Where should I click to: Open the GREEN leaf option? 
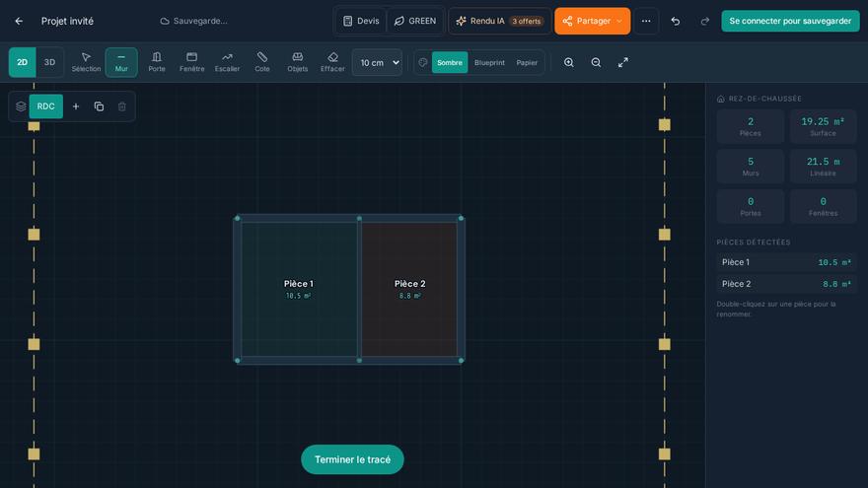pos(415,21)
